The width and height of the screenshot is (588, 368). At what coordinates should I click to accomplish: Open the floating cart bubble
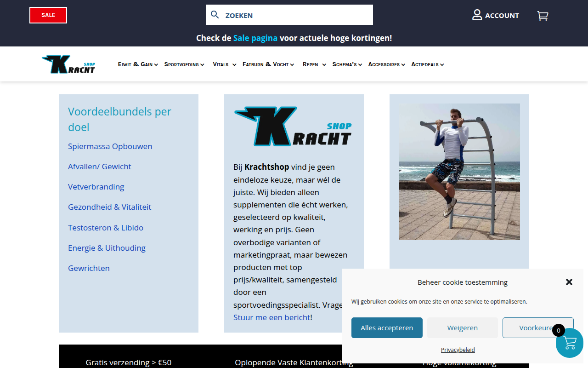click(x=570, y=343)
